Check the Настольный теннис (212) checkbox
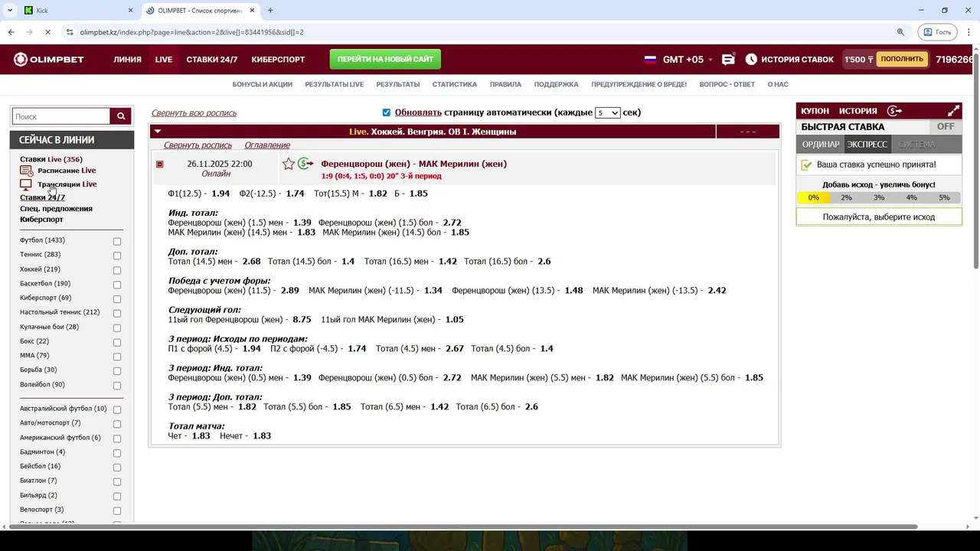This screenshot has width=980, height=551. click(x=117, y=313)
